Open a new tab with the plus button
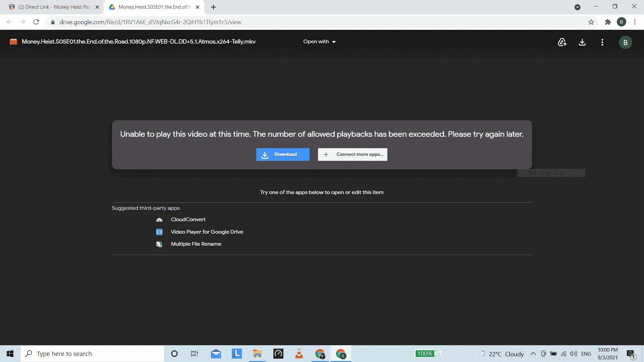Screen dimensions: 644x362 click(x=213, y=7)
